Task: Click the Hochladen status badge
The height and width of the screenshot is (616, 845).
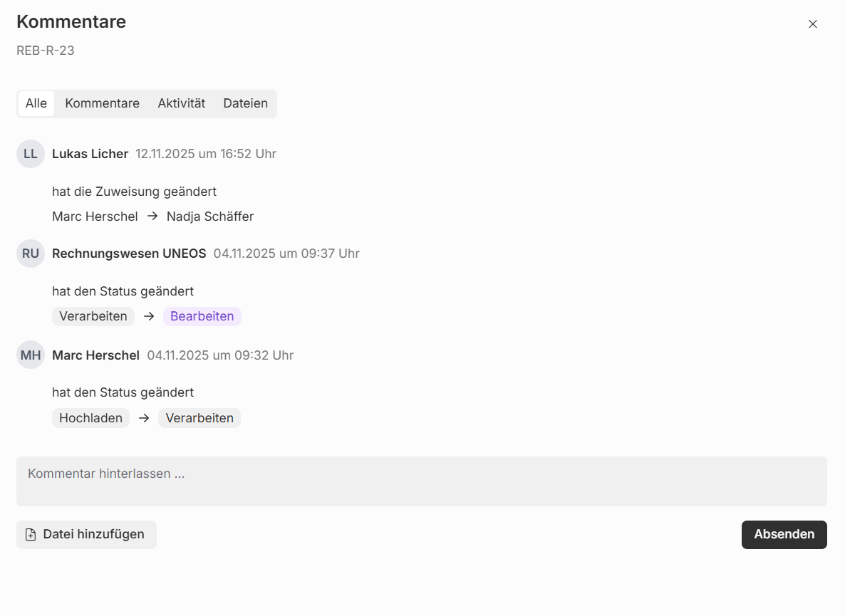Action: [90, 418]
